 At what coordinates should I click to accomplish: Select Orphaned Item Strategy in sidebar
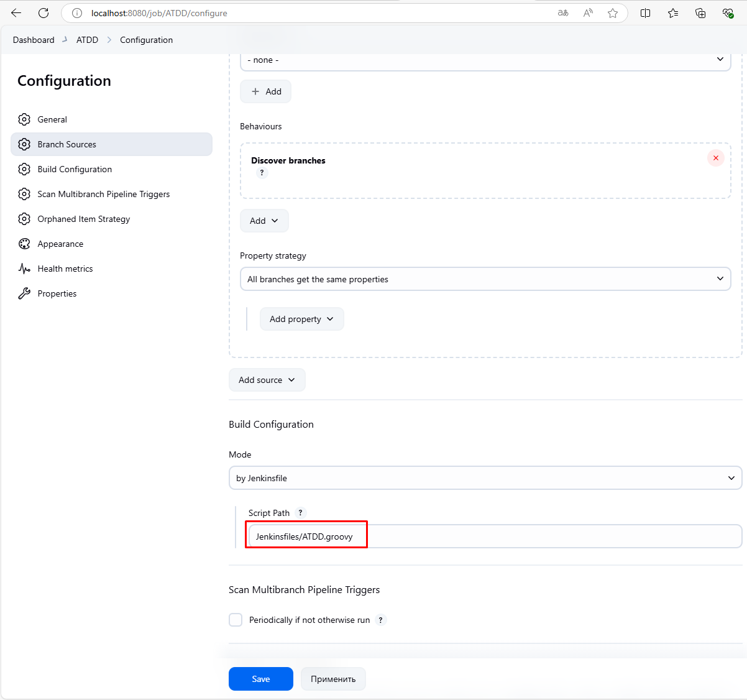[83, 219]
